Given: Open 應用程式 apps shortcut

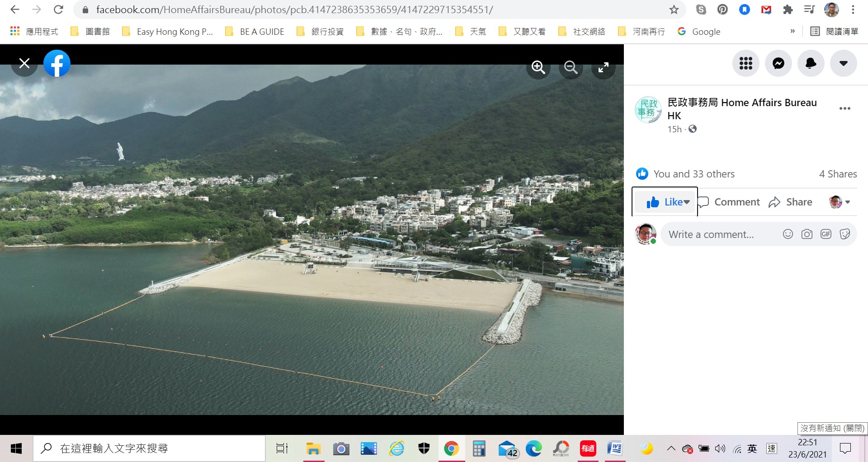Looking at the screenshot, I should (34, 31).
